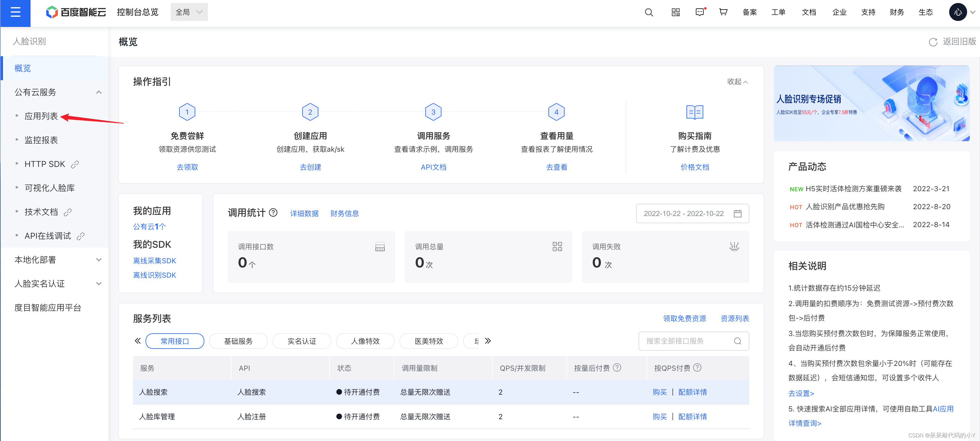Click the 去领取 link
Image resolution: width=980 pixels, height=441 pixels.
point(187,167)
